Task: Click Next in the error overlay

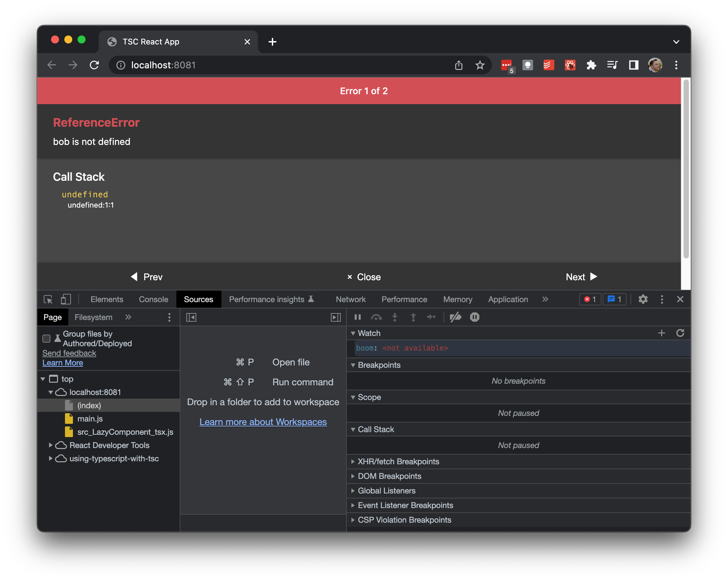Action: pyautogui.click(x=581, y=277)
